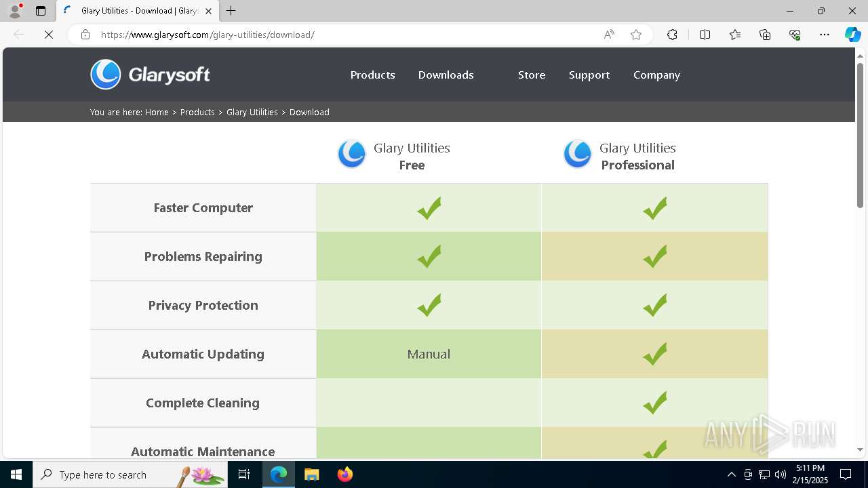Open the volume control in tray

pos(781,474)
